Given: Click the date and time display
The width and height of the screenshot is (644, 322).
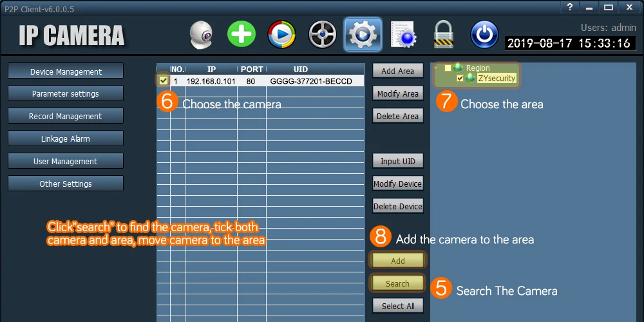Looking at the screenshot, I should pos(569,44).
